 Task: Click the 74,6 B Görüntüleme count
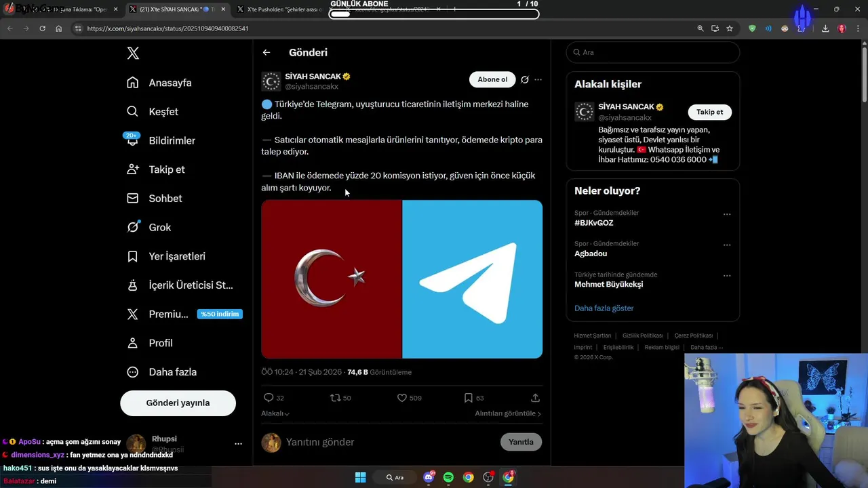[x=379, y=372]
